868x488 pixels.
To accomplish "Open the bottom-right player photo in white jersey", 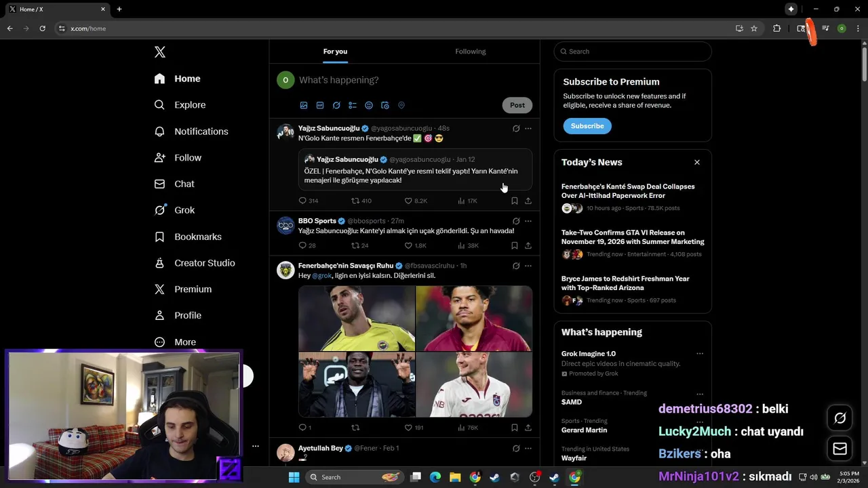I will tap(474, 384).
